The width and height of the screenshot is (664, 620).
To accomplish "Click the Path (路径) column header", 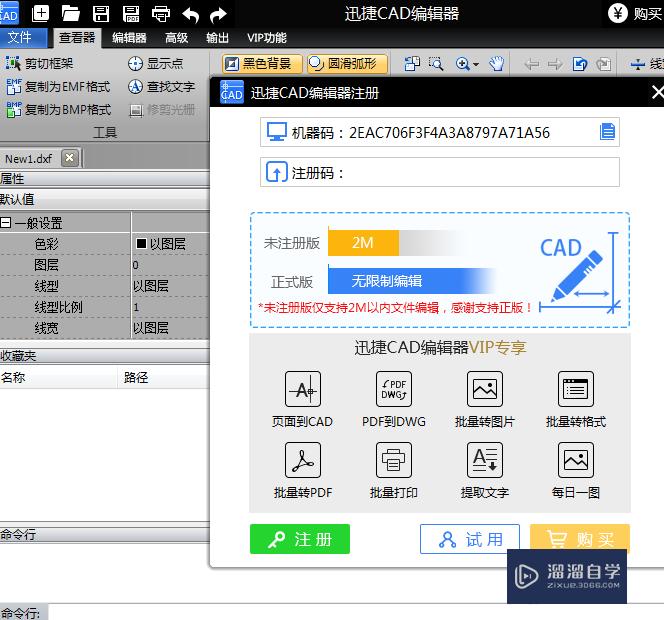I will coord(164,377).
